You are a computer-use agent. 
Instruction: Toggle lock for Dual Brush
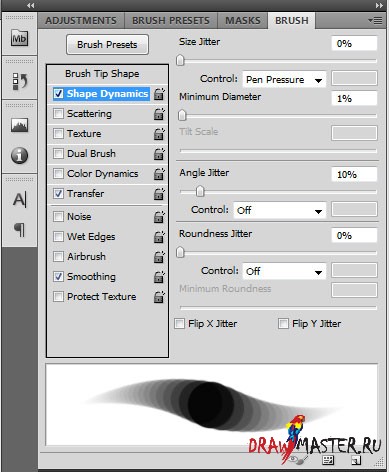coord(159,154)
